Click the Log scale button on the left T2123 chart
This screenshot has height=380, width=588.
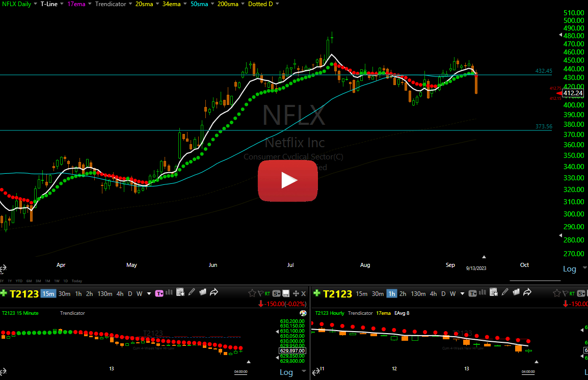(x=286, y=372)
